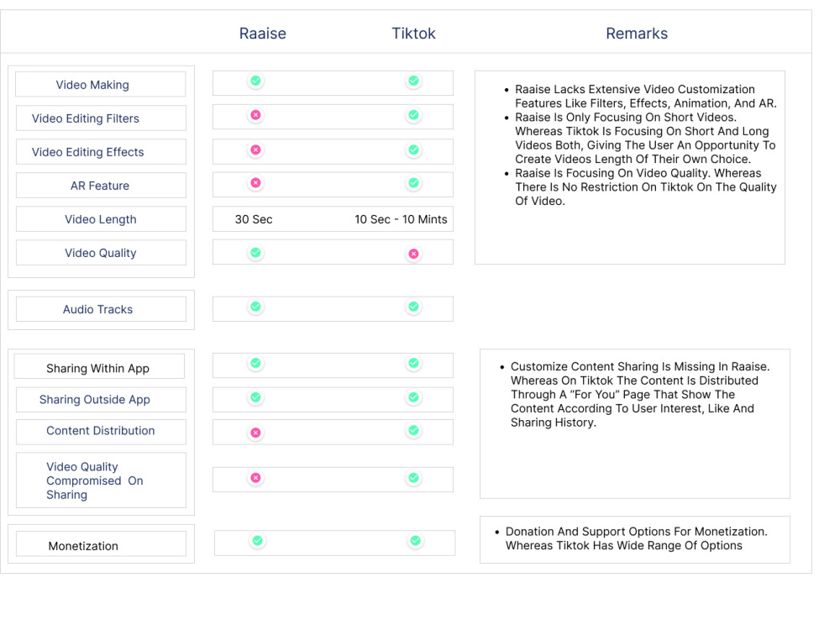Click the Content Distribution label

point(101,432)
